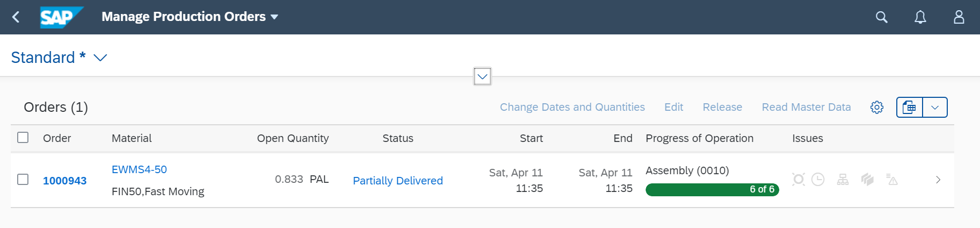Export table to spreadsheet icon

pyautogui.click(x=910, y=107)
